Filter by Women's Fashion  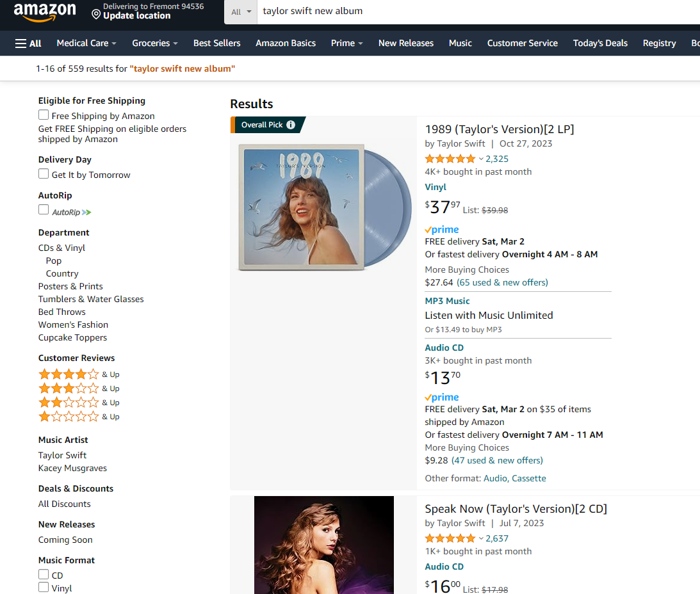pos(73,325)
